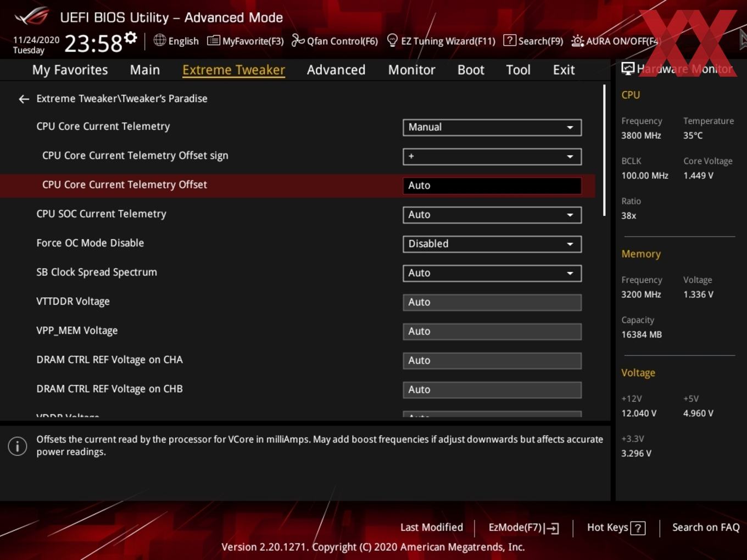Image resolution: width=747 pixels, height=560 pixels.
Task: Click the ROG logo icon
Action: pyautogui.click(x=32, y=16)
